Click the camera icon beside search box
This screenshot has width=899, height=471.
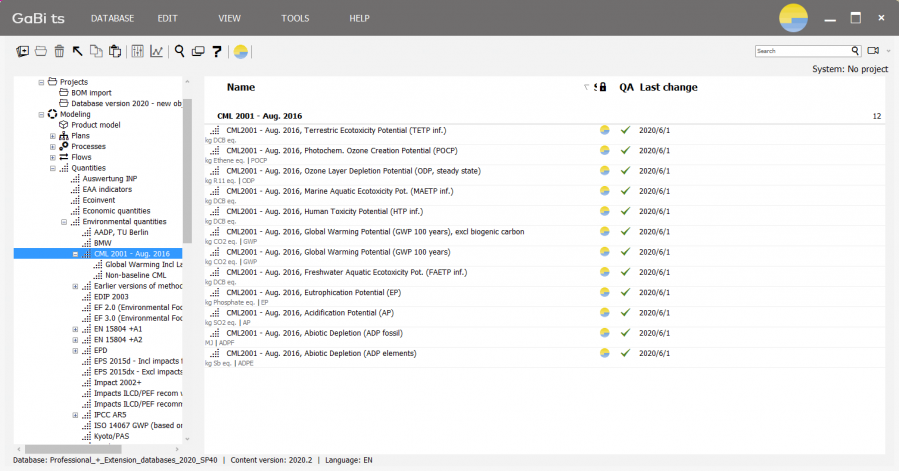point(873,50)
